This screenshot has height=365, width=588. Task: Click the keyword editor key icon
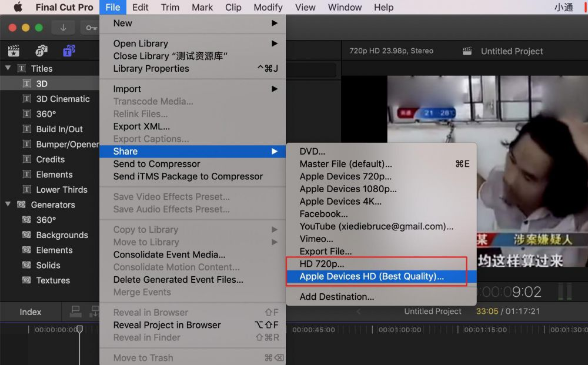(x=91, y=28)
